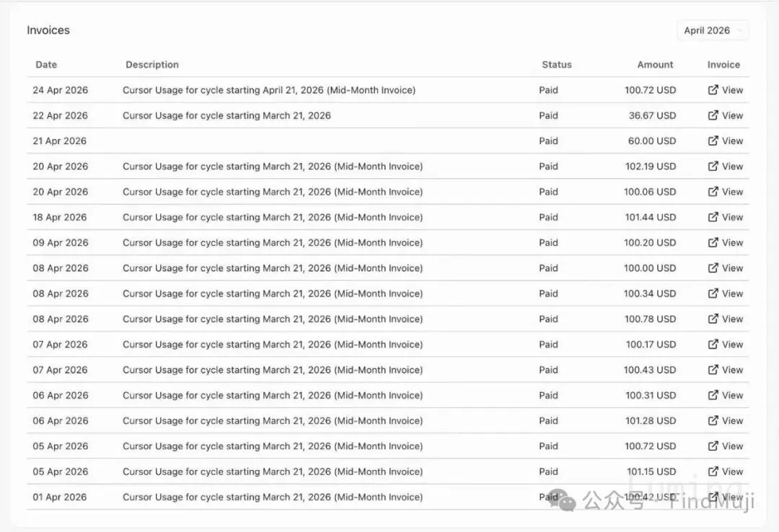The width and height of the screenshot is (779, 532).
Task: Select the amount 100.34 USD
Action: tap(650, 293)
